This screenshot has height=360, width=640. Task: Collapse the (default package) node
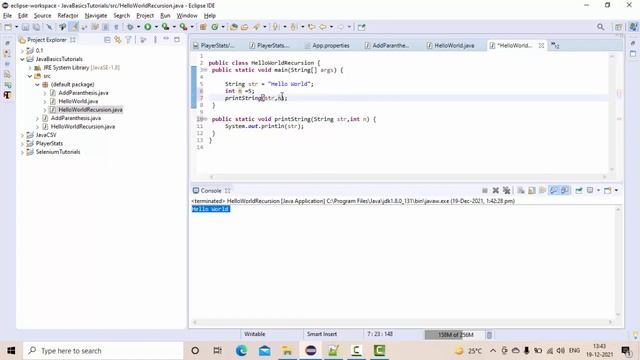[37, 84]
